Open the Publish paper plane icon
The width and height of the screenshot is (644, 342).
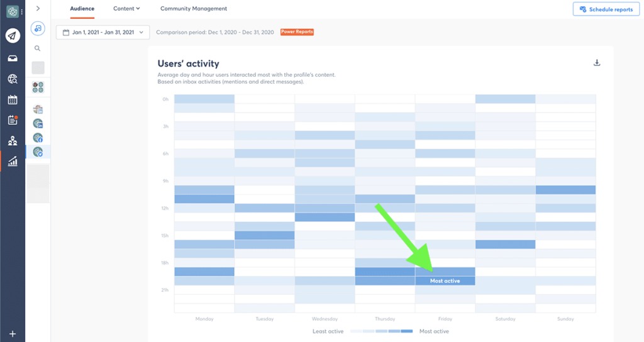13,36
